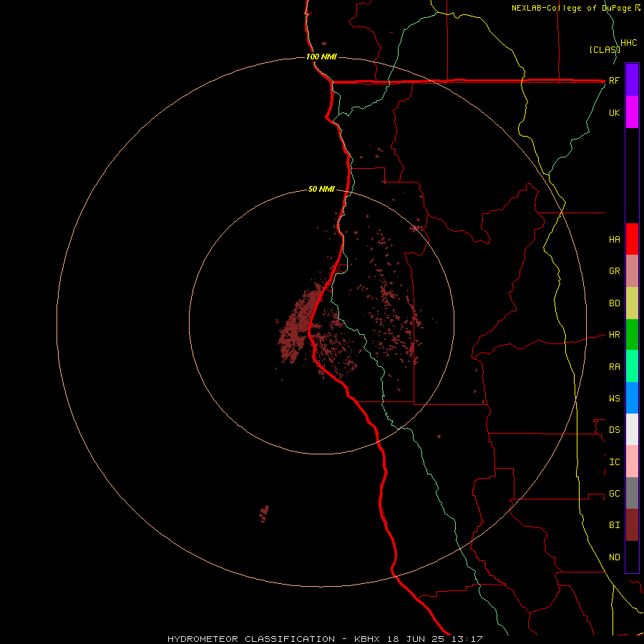The image size is (644, 644).
Task: Click the yellow BD legend color swatch
Action: tap(632, 303)
